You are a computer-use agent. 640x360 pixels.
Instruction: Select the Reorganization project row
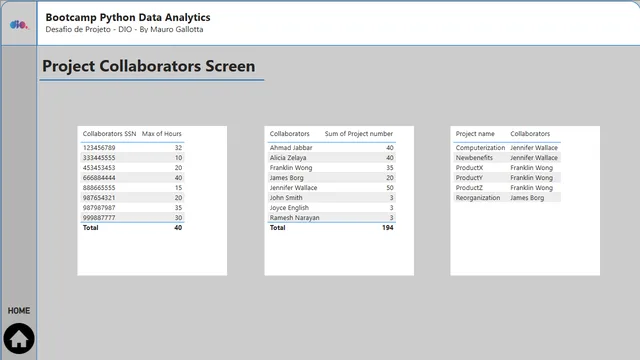[x=507, y=198]
